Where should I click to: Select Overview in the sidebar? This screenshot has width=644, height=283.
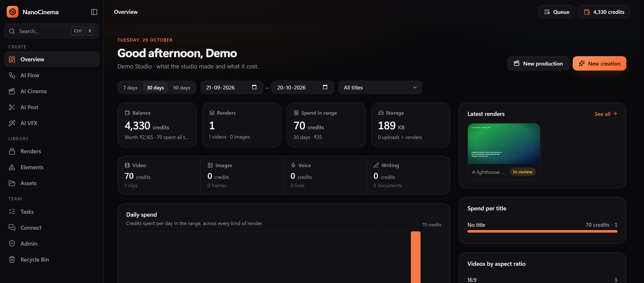(52, 59)
